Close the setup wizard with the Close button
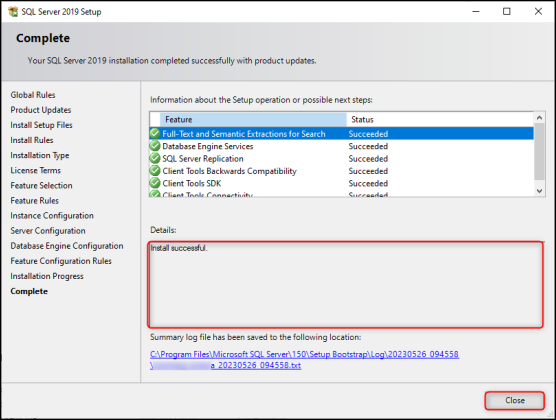The height and width of the screenshot is (420, 556). pos(515,400)
